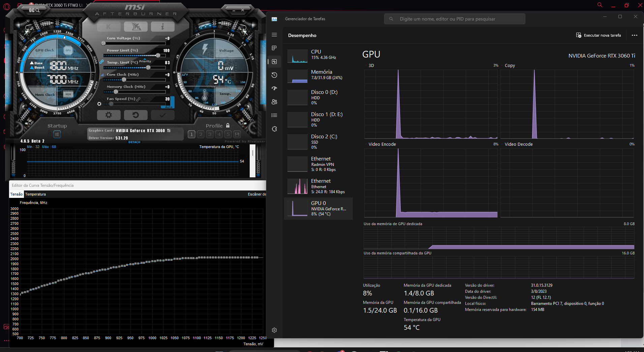
Task: Select profile slot 4 in Afterburner
Action: tap(219, 134)
